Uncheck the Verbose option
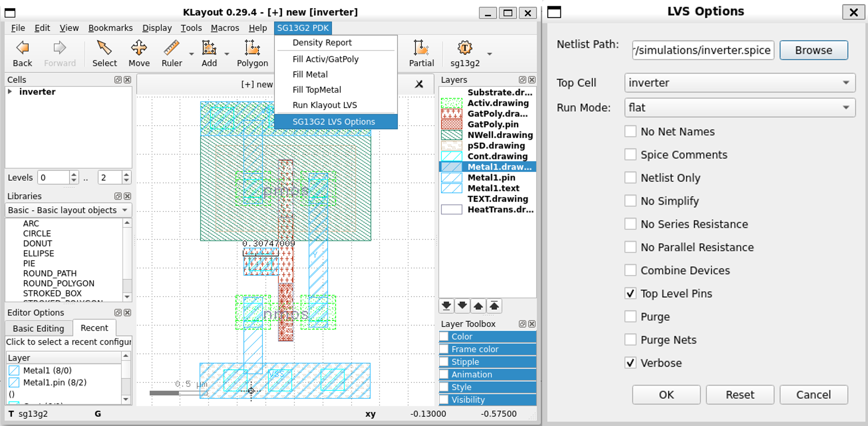Screen dimensions: 868x426 click(x=630, y=363)
